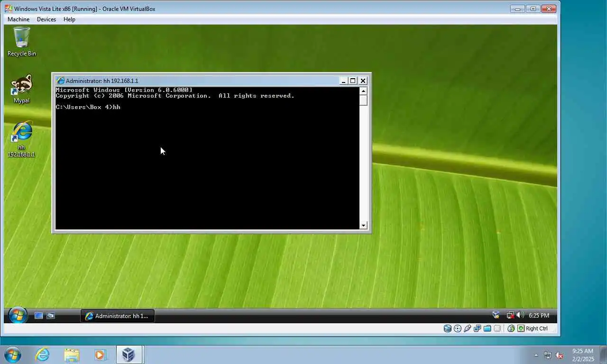
Task: Click VirtualBox shared folders indicator
Action: [487, 328]
